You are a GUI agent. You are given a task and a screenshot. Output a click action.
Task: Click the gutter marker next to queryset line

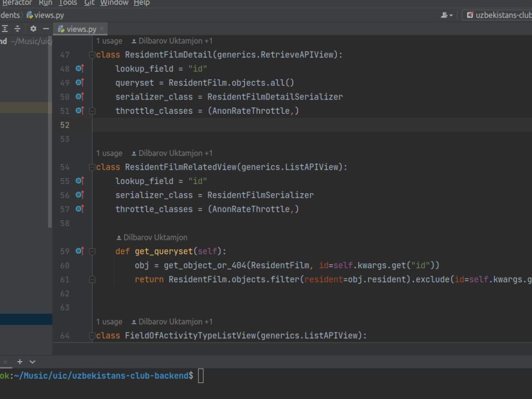coord(79,82)
